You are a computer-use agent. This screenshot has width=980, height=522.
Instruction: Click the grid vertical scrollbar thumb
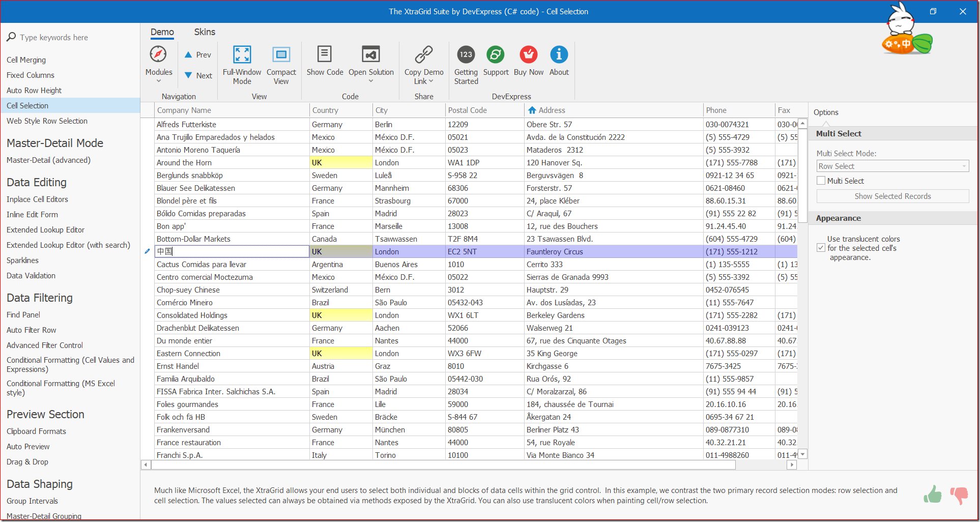pos(802,176)
